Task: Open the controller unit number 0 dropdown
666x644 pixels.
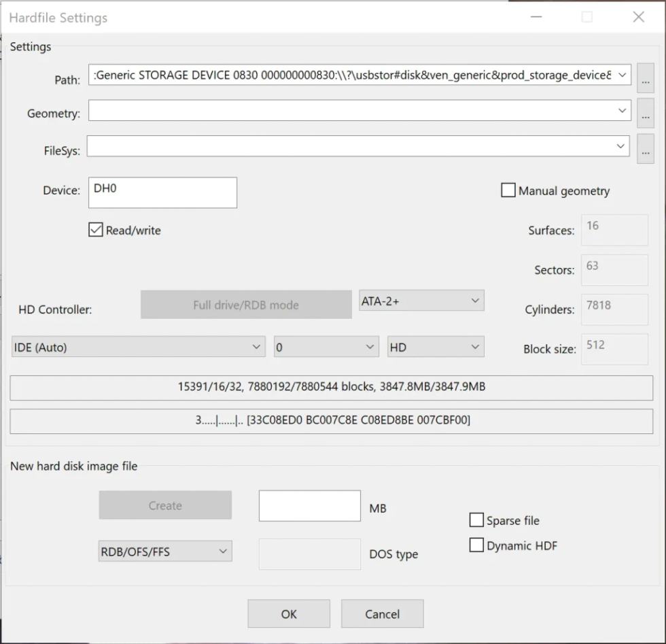Action: 326,347
